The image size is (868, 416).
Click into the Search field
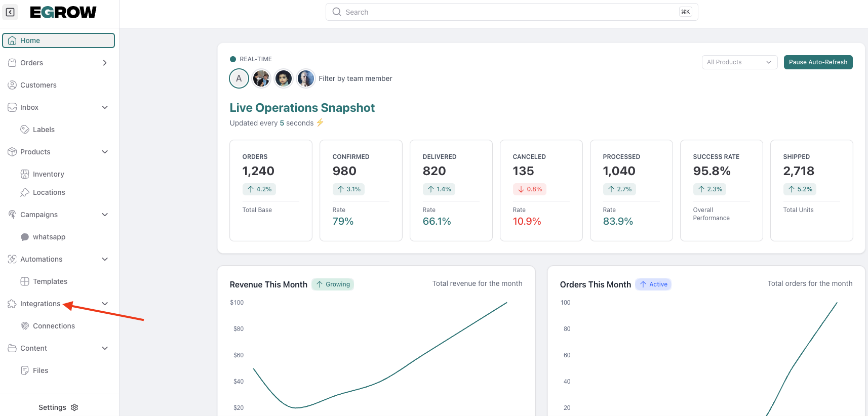click(x=511, y=12)
